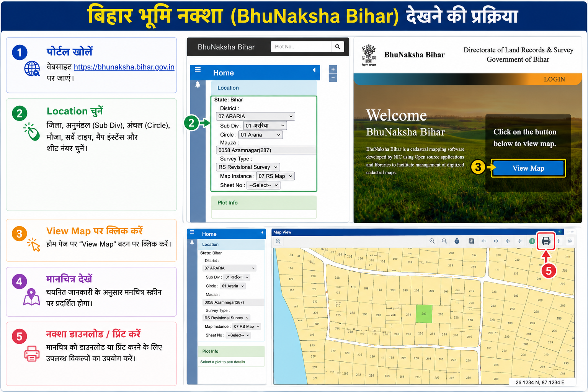This screenshot has width=588, height=392.
Task: Open the Circle 01 Araria dropdown beside Map View
Action: [233, 286]
